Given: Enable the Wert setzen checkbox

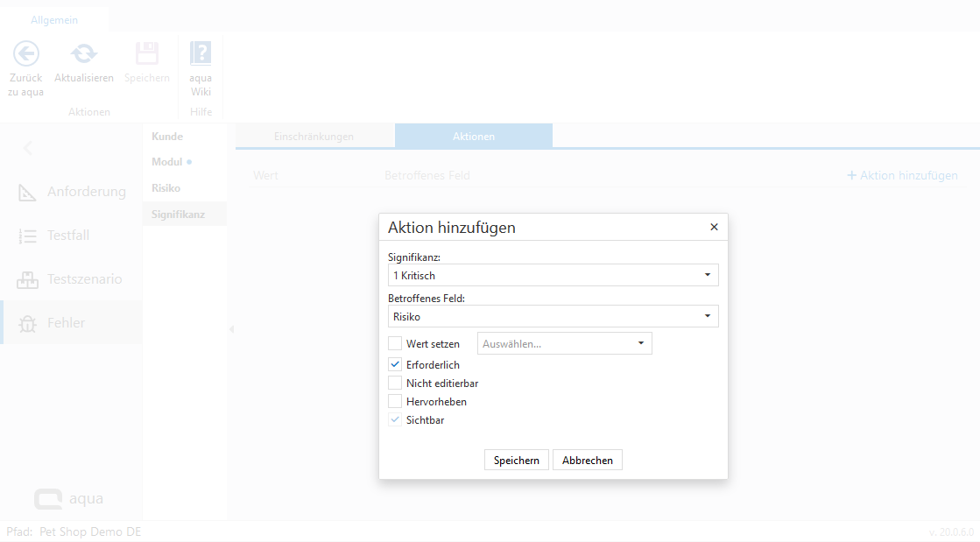Looking at the screenshot, I should [395, 343].
